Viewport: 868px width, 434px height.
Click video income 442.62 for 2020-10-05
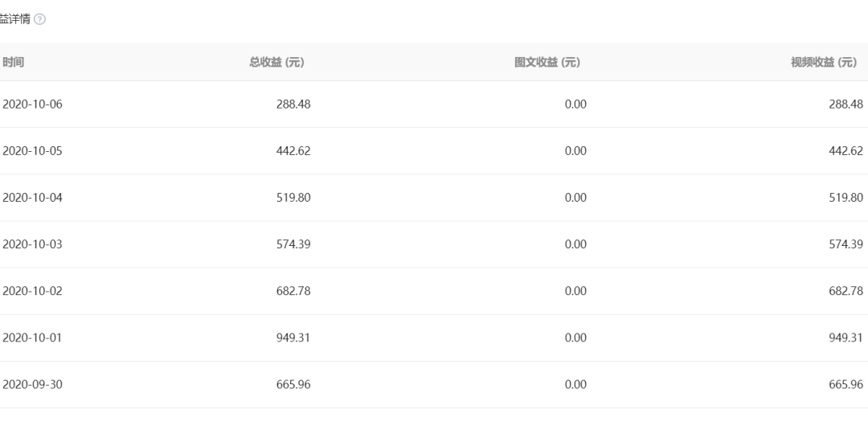[845, 151]
